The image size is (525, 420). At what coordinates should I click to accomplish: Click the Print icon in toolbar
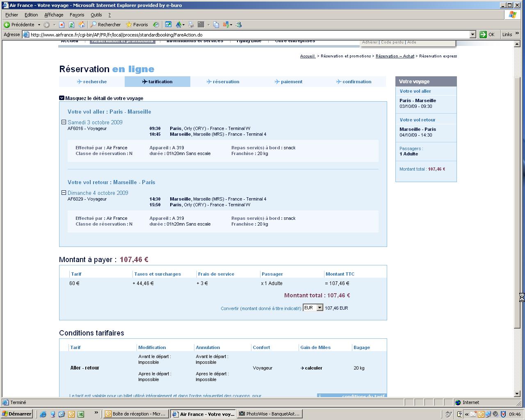point(191,25)
